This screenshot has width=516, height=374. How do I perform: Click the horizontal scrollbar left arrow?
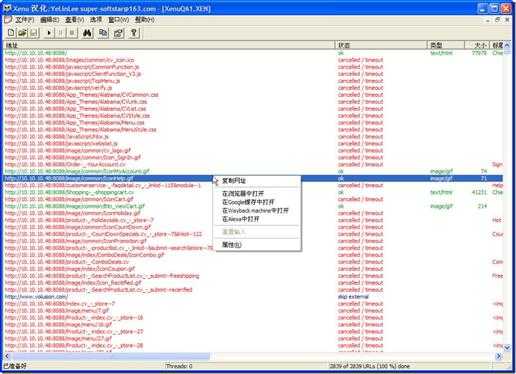(7, 356)
